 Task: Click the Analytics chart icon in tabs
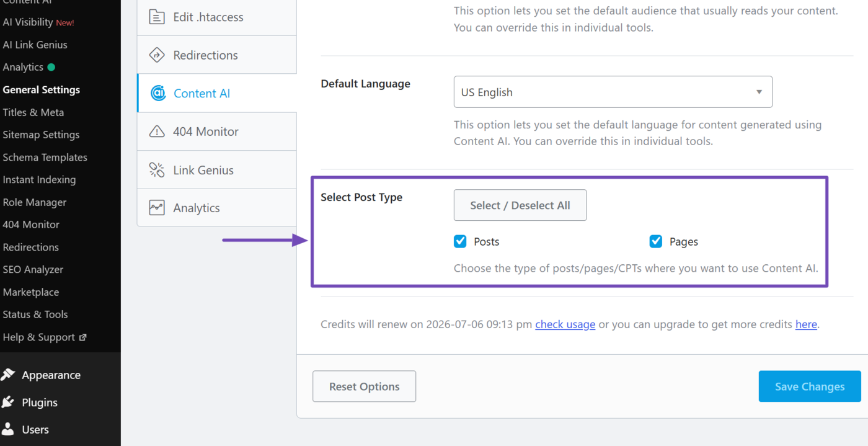pos(157,208)
